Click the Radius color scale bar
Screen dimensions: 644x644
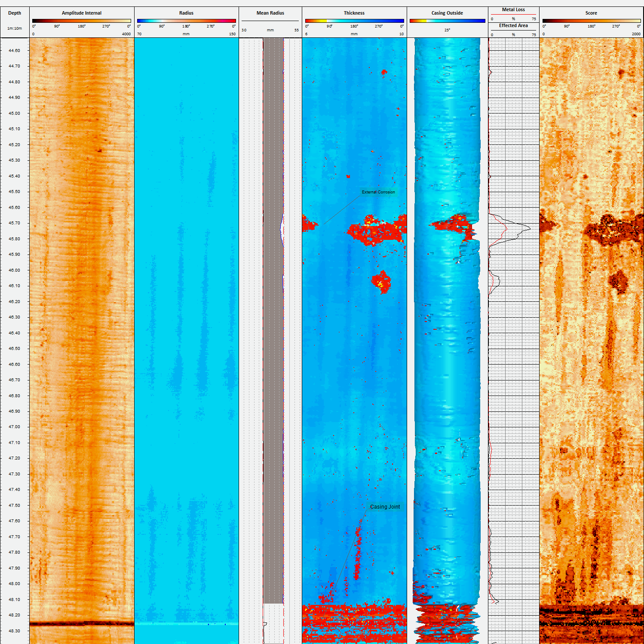[x=186, y=21]
